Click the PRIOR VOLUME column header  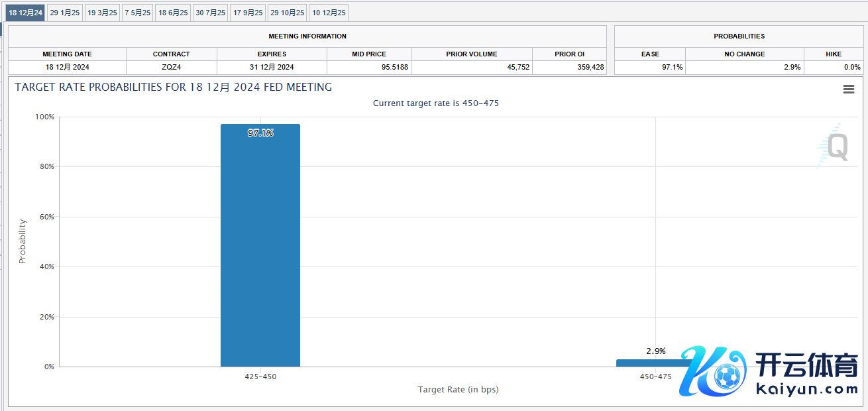471,54
